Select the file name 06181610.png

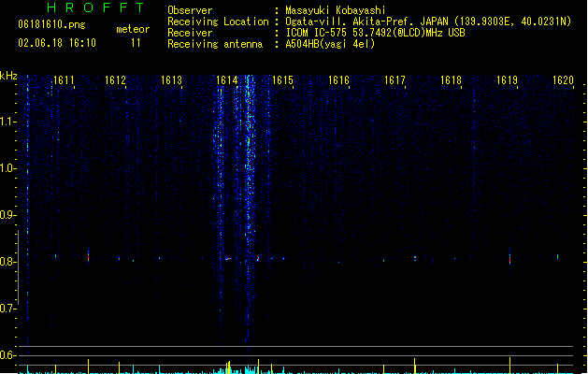click(51, 24)
